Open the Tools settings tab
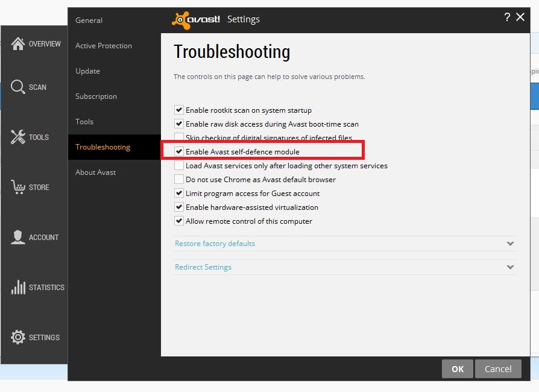The width and height of the screenshot is (539, 392). point(114,122)
